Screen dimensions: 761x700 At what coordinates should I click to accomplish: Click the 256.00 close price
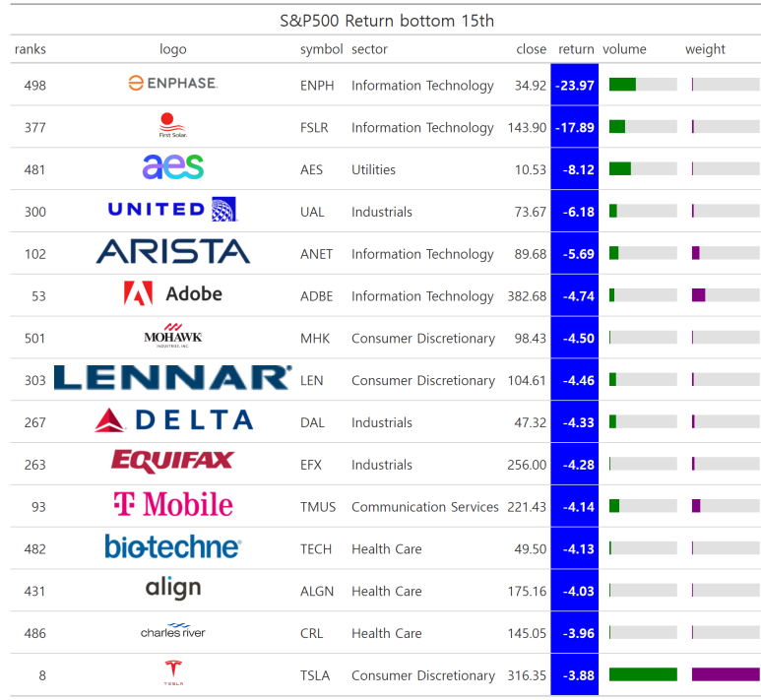(x=527, y=465)
